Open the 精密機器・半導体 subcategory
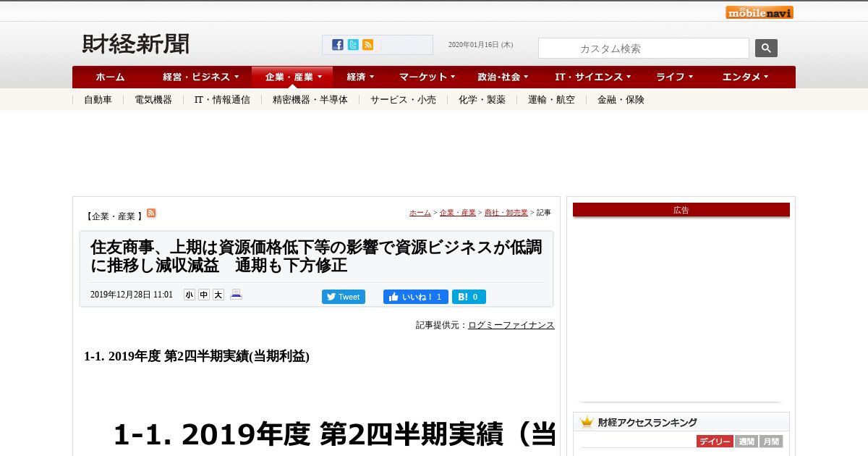The height and width of the screenshot is (456, 868). 310,100
